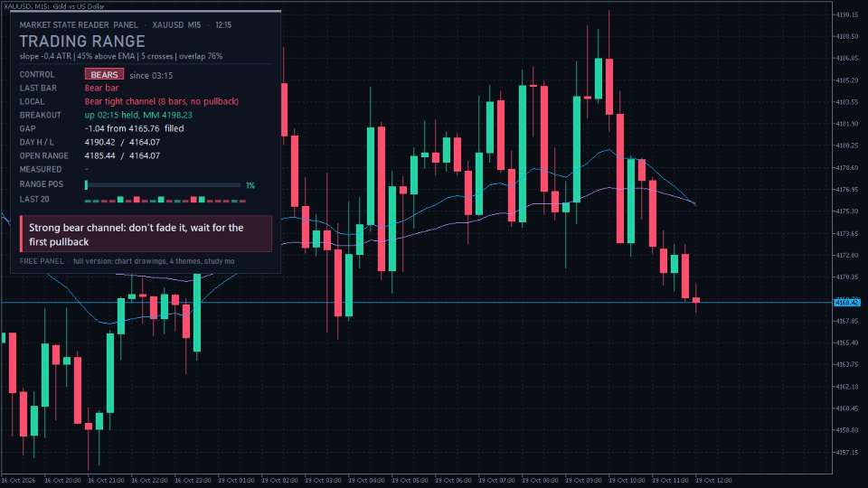This screenshot has width=868, height=488.
Task: Click breakout value 'up 02:15 held, MM 4198.23'
Action: (x=138, y=115)
